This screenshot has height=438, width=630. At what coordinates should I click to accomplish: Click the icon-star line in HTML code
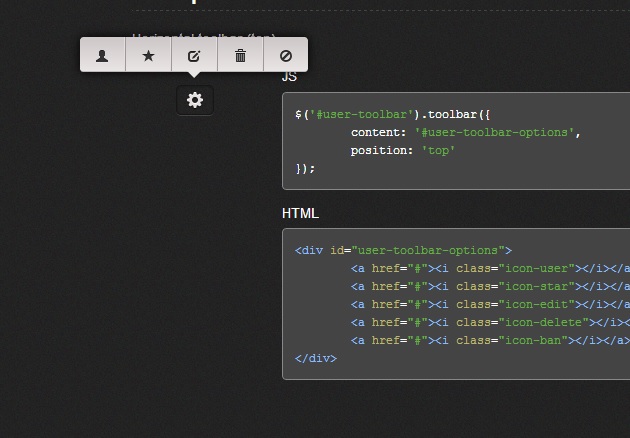pos(490,286)
